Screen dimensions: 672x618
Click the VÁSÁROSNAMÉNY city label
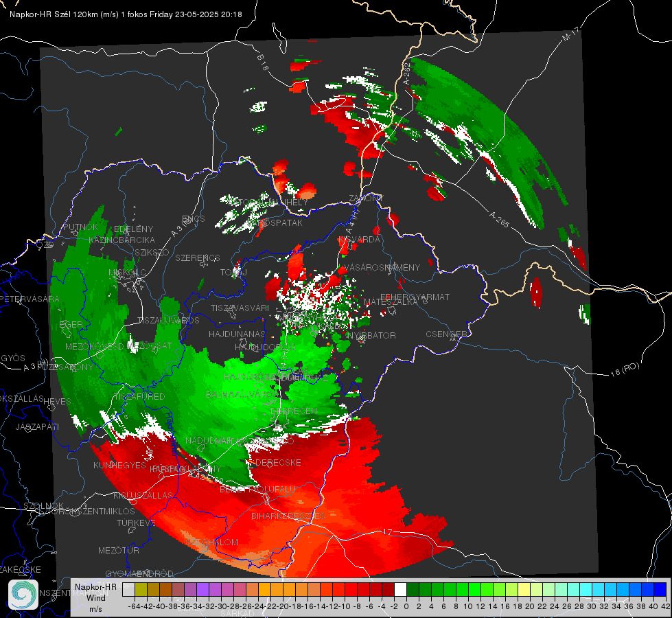pyautogui.click(x=381, y=267)
